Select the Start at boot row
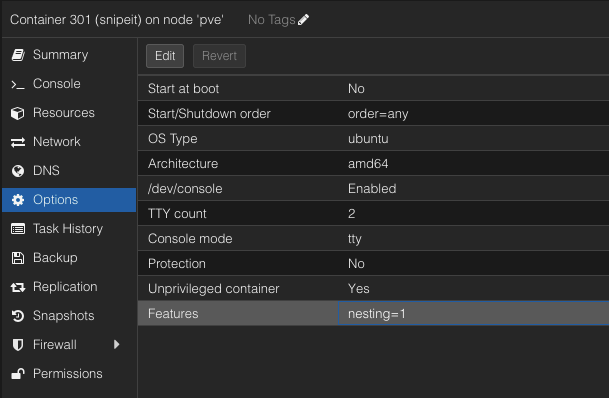The image size is (609, 398). pos(373,89)
